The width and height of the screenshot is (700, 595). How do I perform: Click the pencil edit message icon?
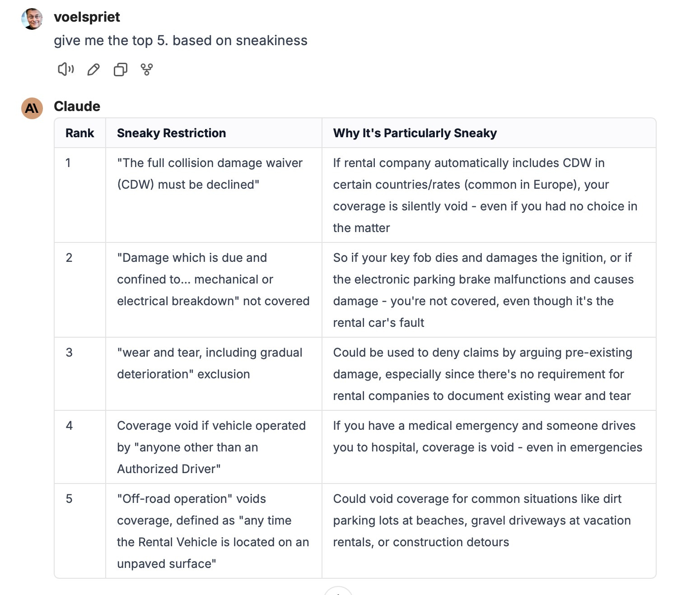click(93, 70)
